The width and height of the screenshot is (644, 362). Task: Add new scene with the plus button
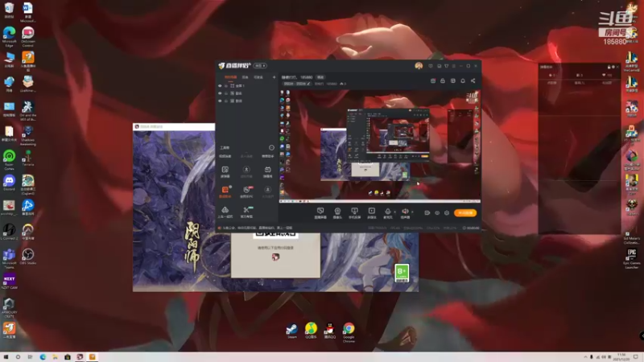[274, 77]
